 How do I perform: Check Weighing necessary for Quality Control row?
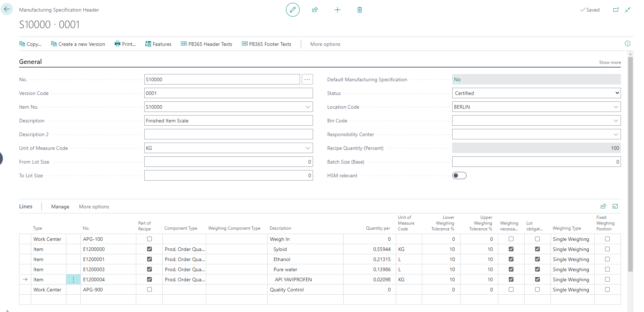tap(511, 290)
